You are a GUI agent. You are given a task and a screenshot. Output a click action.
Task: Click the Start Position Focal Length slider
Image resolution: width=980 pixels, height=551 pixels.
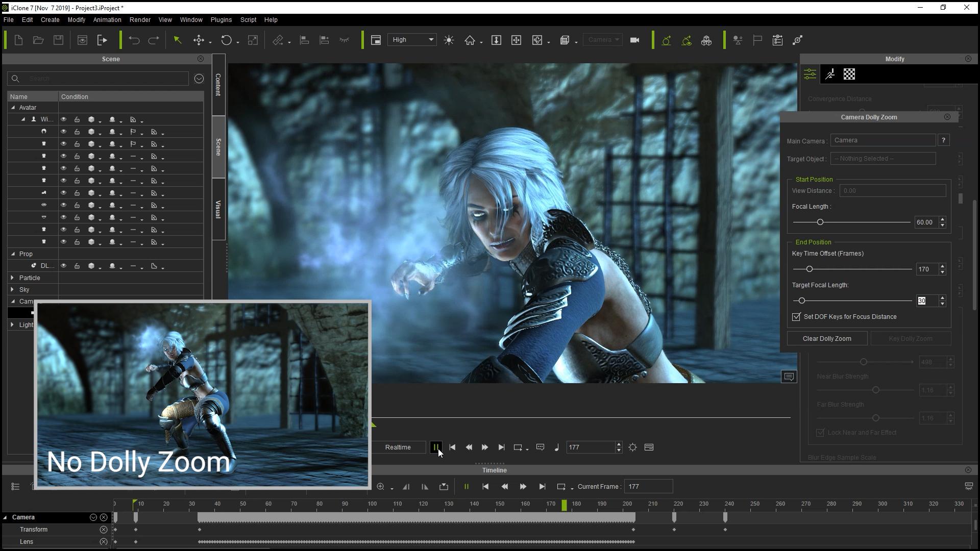point(820,222)
